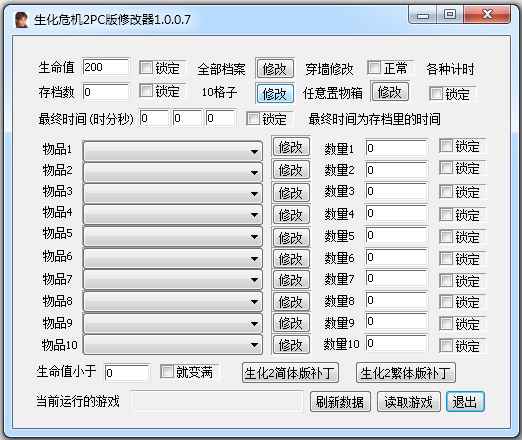Open the 物品7 item dropdown
The image size is (522, 440).
pyautogui.click(x=173, y=280)
